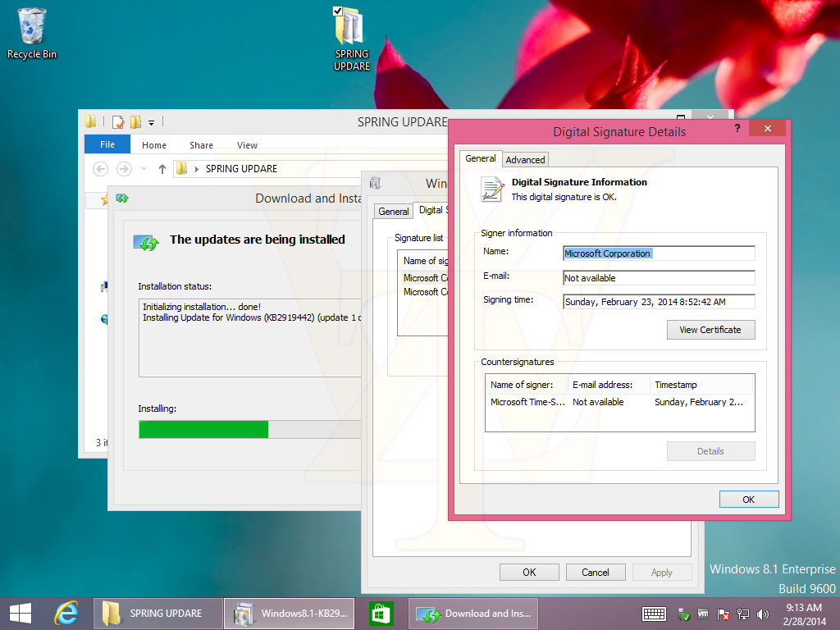Open the Recycle Bin desktop icon
This screenshot has height=630, width=840.
click(x=32, y=33)
